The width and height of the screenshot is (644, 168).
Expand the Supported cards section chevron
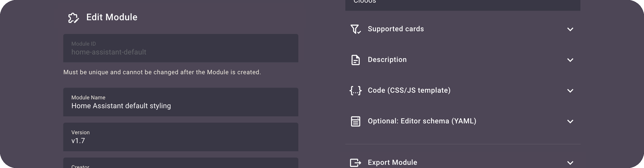click(x=570, y=29)
